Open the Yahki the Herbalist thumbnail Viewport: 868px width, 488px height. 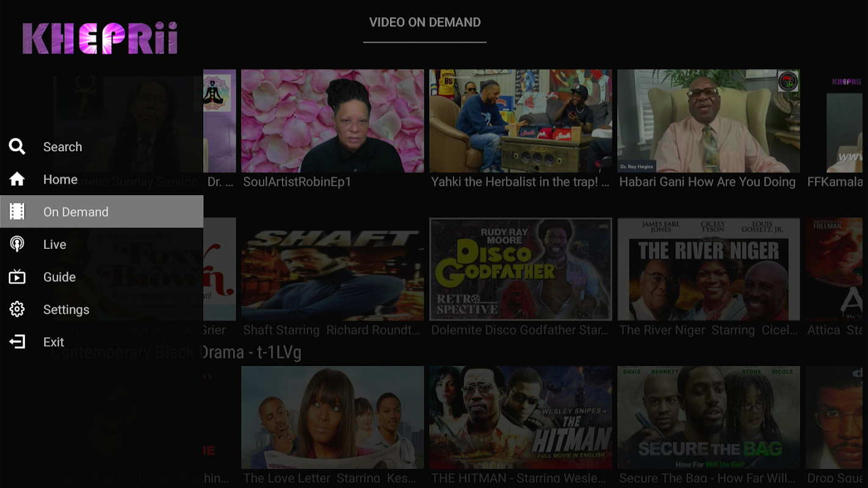coord(521,121)
